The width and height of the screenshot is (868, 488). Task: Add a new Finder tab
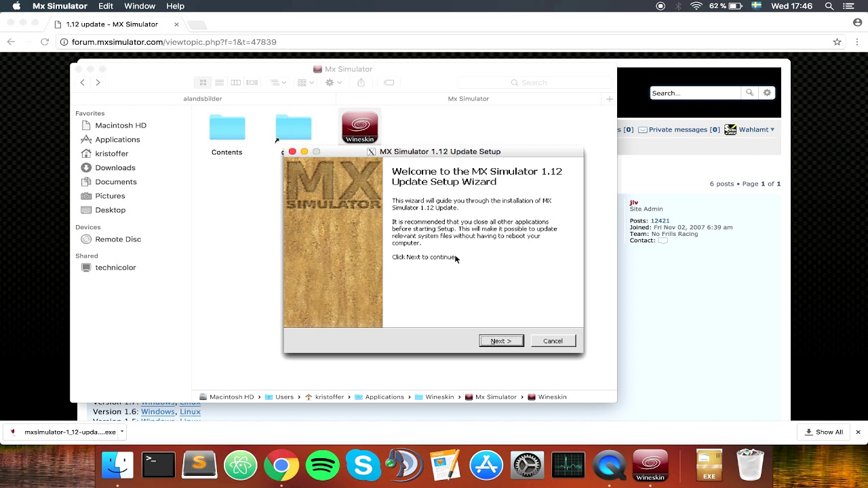point(609,99)
